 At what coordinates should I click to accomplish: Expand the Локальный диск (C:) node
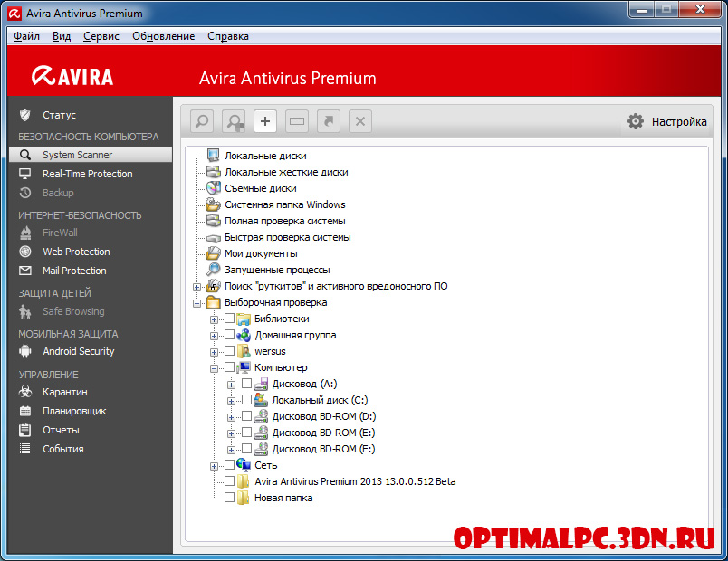pyautogui.click(x=231, y=402)
